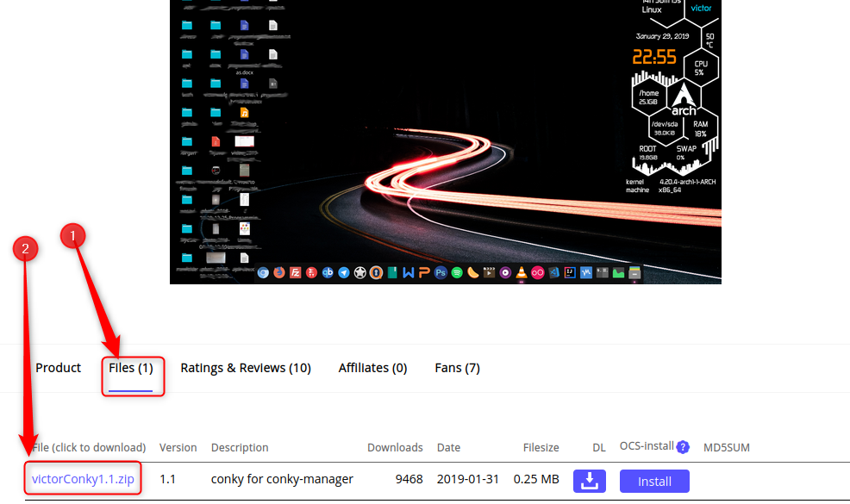
Task: Select the filesize '0.25 MB'
Action: [x=536, y=479]
